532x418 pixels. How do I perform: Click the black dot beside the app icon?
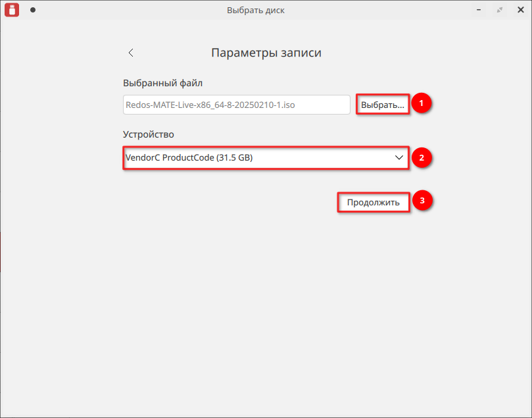(x=33, y=10)
